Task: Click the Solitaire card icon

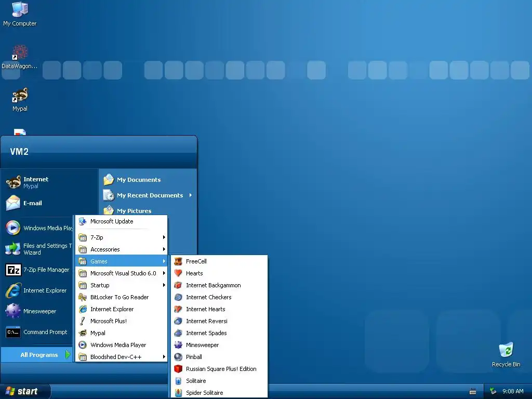Action: tap(178, 381)
